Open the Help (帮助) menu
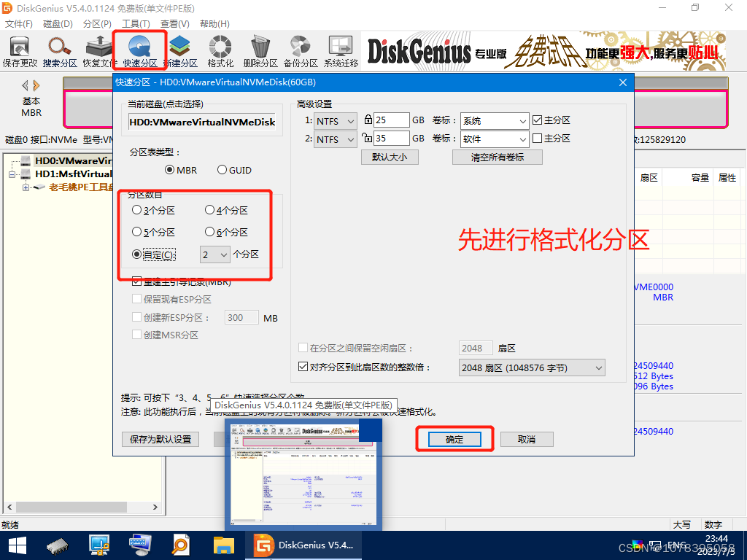Image resolution: width=747 pixels, height=560 pixels. pos(214,24)
